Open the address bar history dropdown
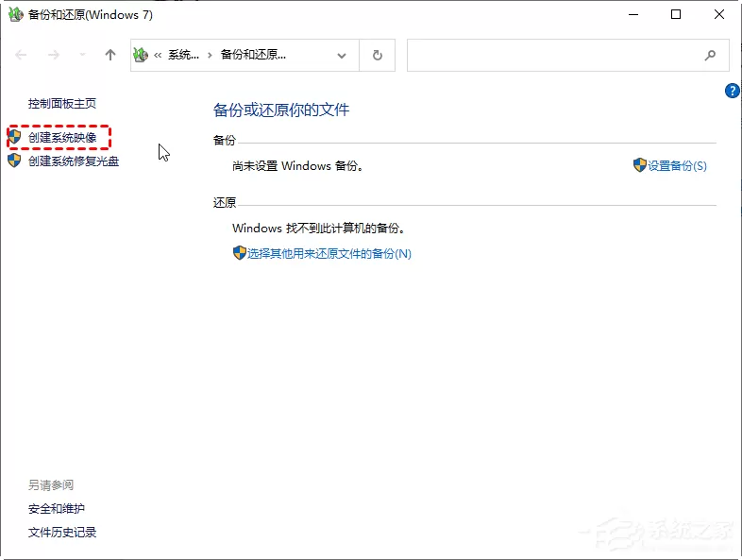Image resolution: width=742 pixels, height=560 pixels. tap(342, 56)
